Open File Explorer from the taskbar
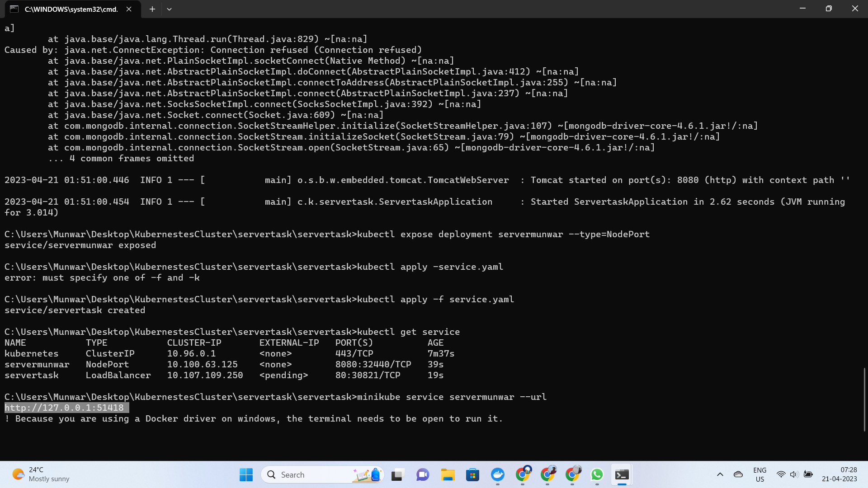868x488 pixels. tap(448, 474)
